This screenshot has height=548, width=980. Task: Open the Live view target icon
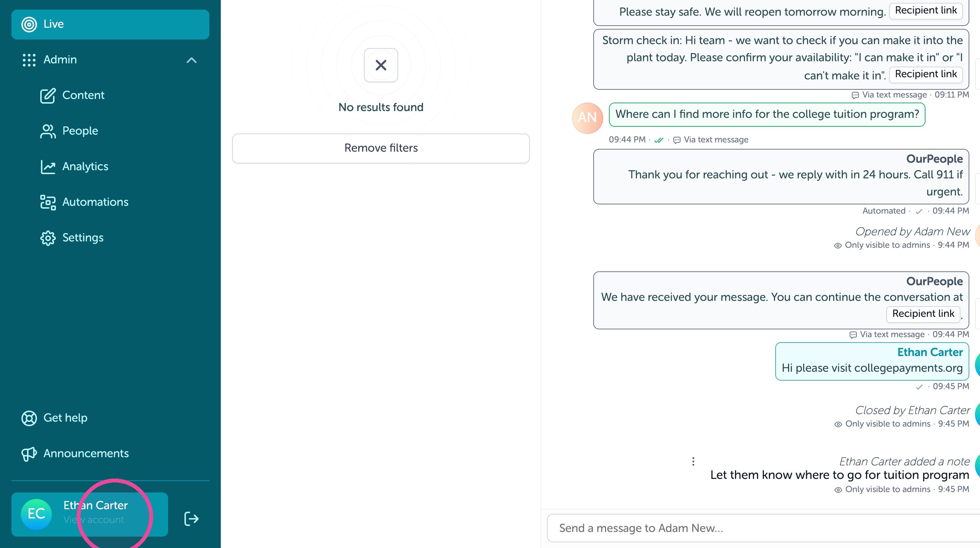29,24
